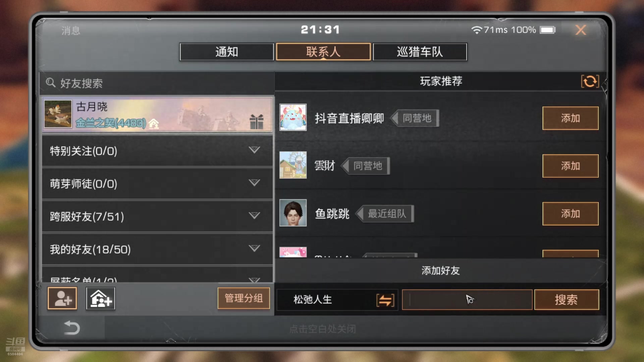Focus the add-friend name input field
The height and width of the screenshot is (362, 644).
point(467,300)
